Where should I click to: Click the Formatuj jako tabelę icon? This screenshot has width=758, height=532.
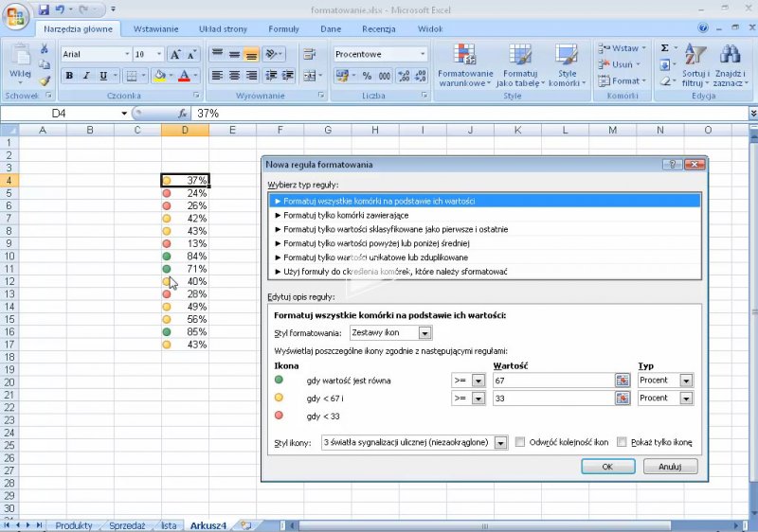(520, 64)
